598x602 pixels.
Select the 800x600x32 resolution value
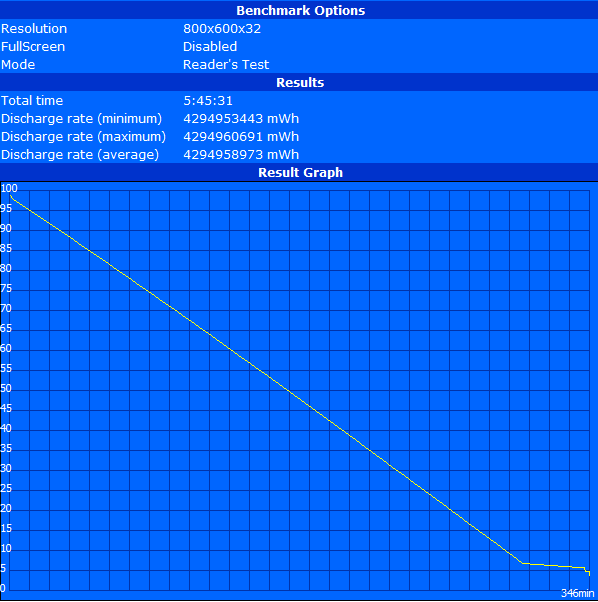pos(222,28)
